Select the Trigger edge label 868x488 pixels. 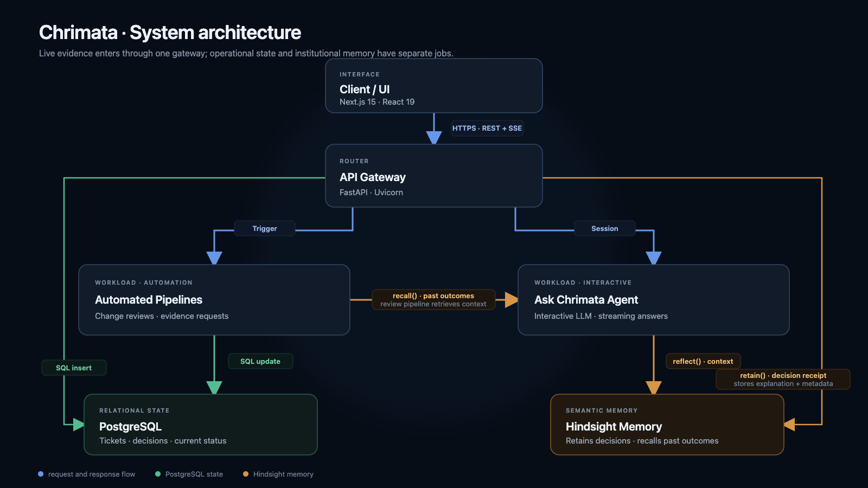pos(265,229)
